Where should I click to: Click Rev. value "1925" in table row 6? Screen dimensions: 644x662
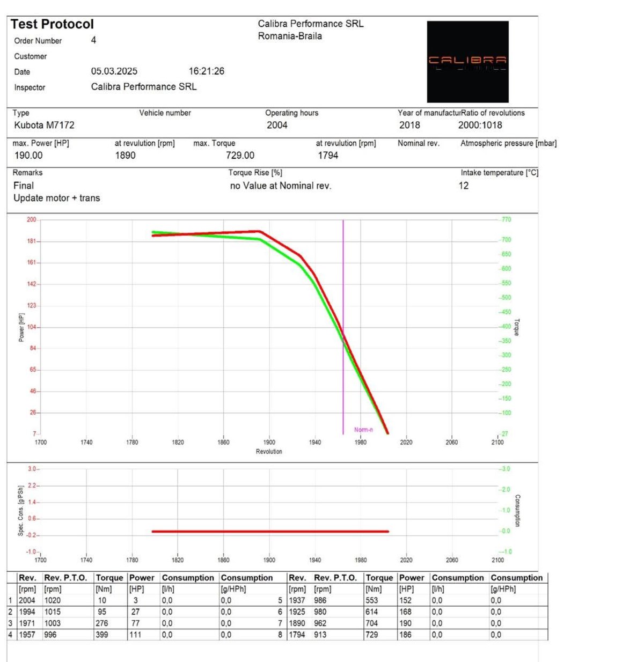(x=297, y=612)
